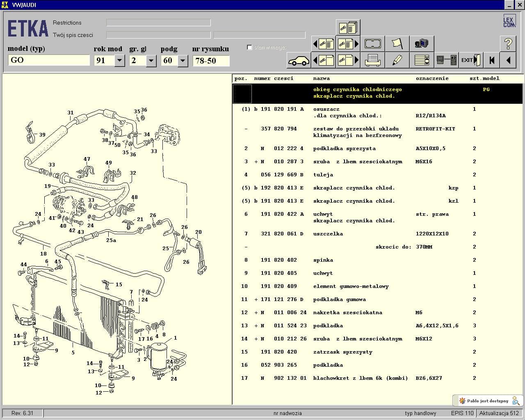Screen dimensions: 525x420
Task: Open the parts catalog pages icon above the toolbar
Action: tap(348, 27)
